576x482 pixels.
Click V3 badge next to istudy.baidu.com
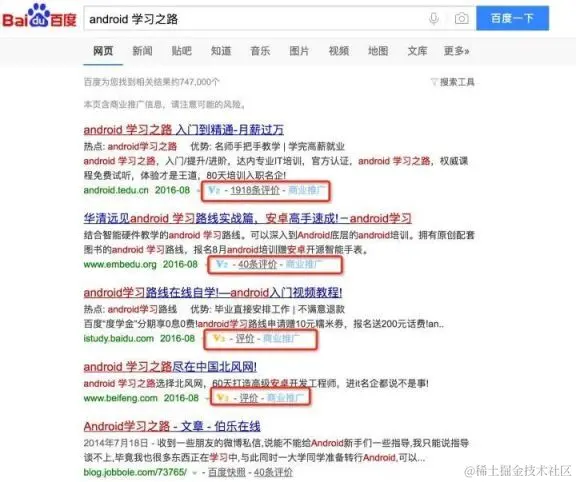click(x=219, y=338)
